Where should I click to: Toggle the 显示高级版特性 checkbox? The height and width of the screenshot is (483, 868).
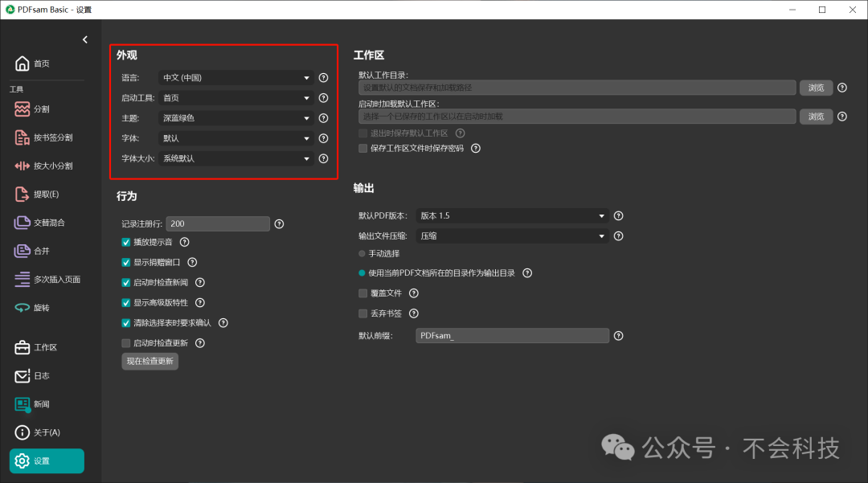[126, 303]
